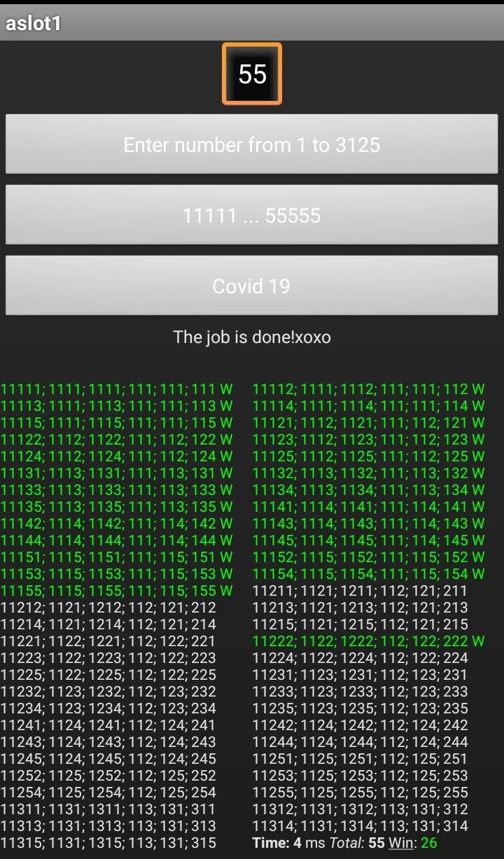Select 'The job is done!xoxo' status text

[252, 337]
